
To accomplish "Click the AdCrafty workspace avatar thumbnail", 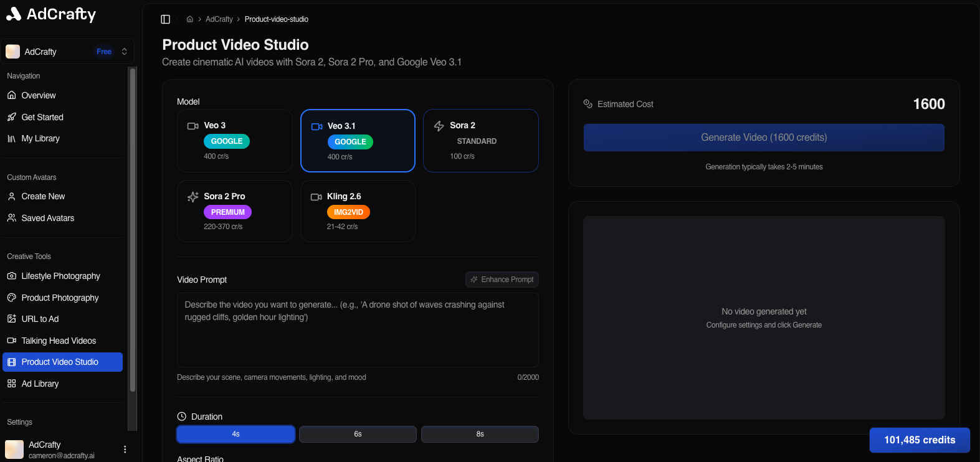I will [x=13, y=52].
